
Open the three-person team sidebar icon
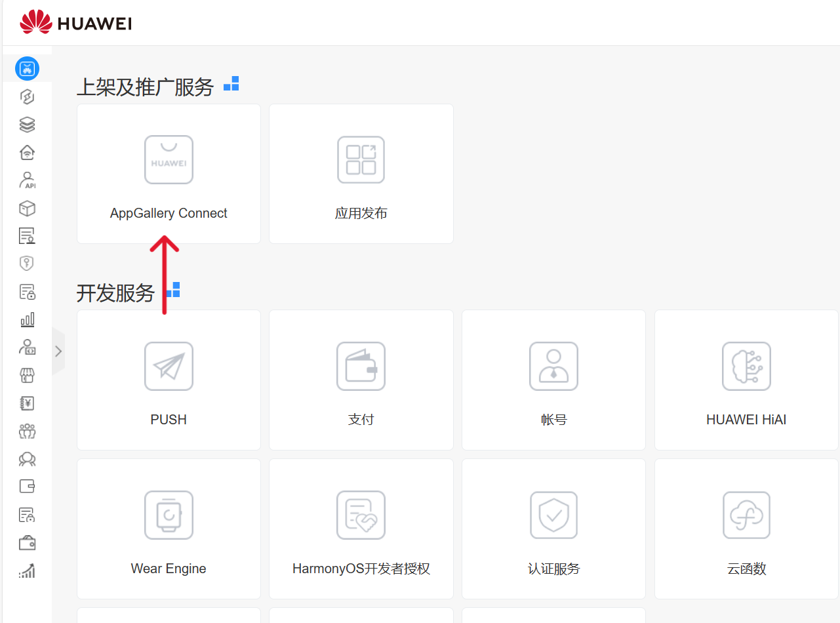pos(27,431)
